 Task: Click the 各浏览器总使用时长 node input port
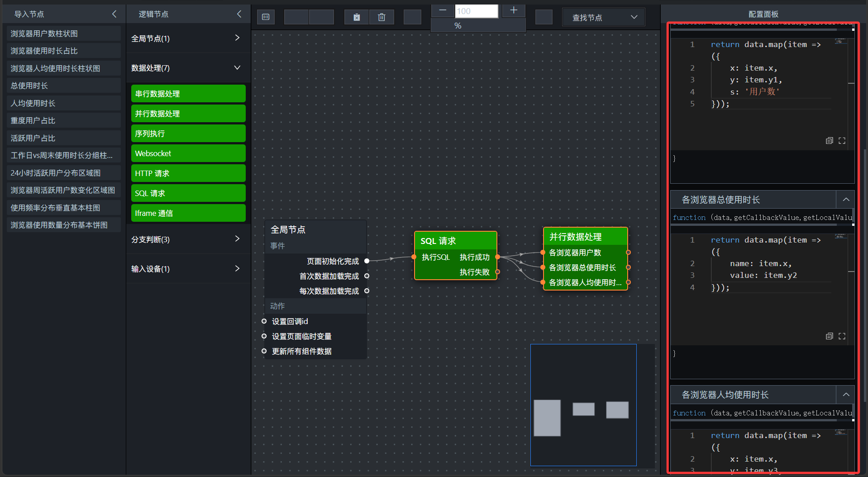coord(543,267)
